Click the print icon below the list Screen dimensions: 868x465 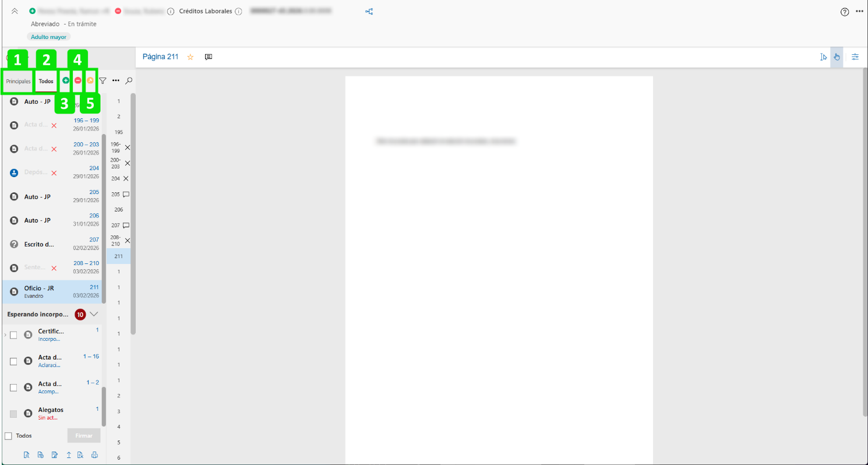click(94, 455)
